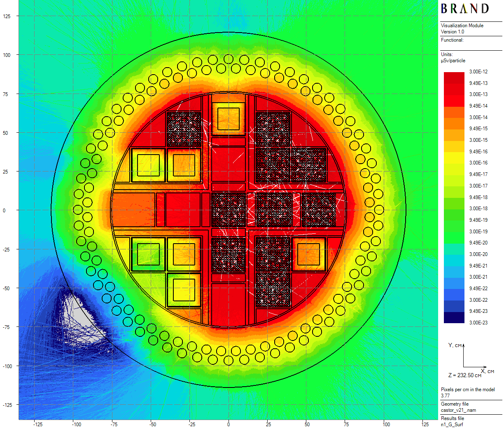This screenshot has height=432, width=504.
Task: Click the Z = 232.50 cm label
Action: pyautogui.click(x=464, y=376)
